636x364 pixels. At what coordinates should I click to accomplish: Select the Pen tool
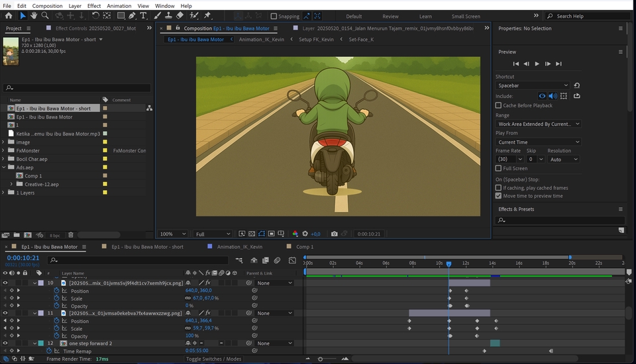(132, 16)
